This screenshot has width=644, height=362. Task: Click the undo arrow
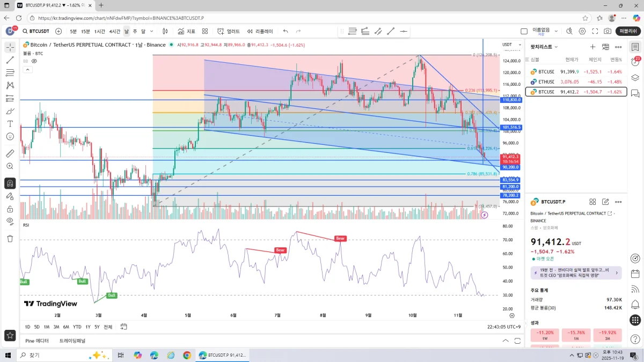[x=286, y=31]
